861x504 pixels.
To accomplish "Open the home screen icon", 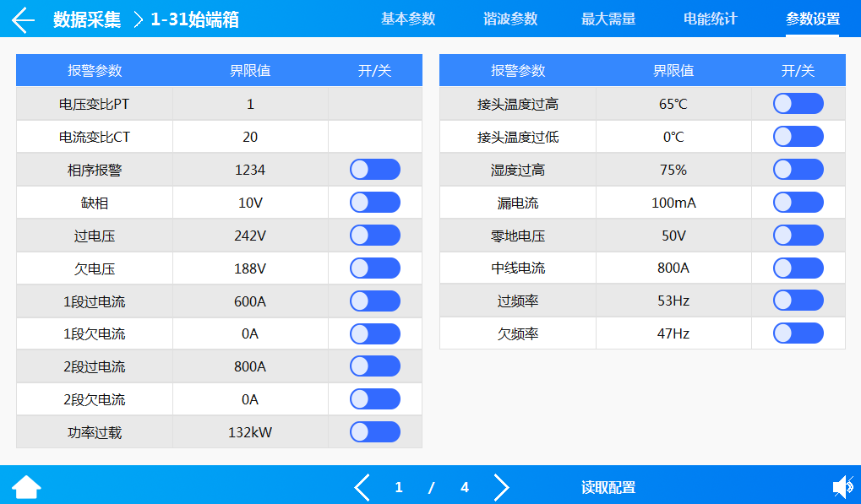I will pyautogui.click(x=26, y=487).
